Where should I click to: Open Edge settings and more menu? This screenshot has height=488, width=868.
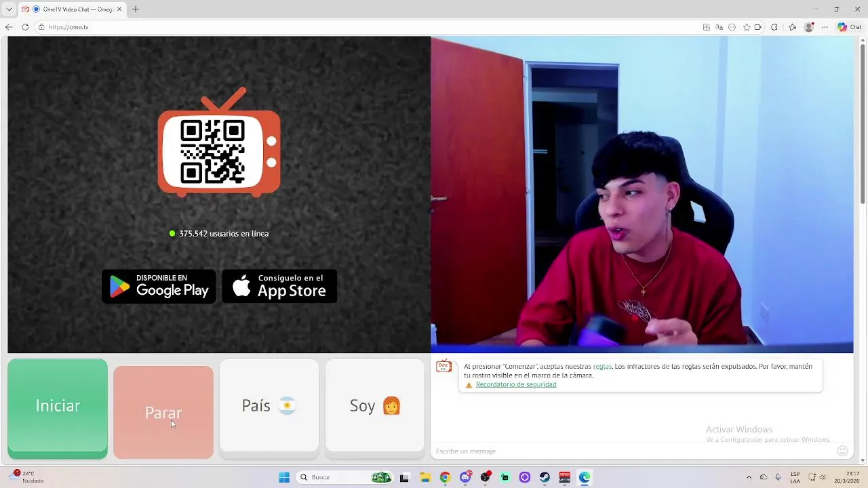[825, 27]
